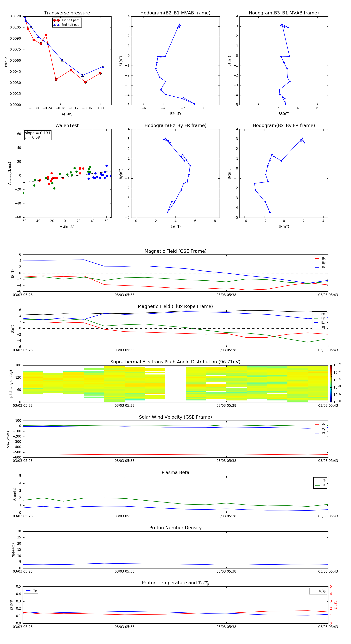Screen dimensions: 351x644
Task: Click the "Bz(nT)" x-axis label
Action: pyautogui.click(x=175, y=227)
